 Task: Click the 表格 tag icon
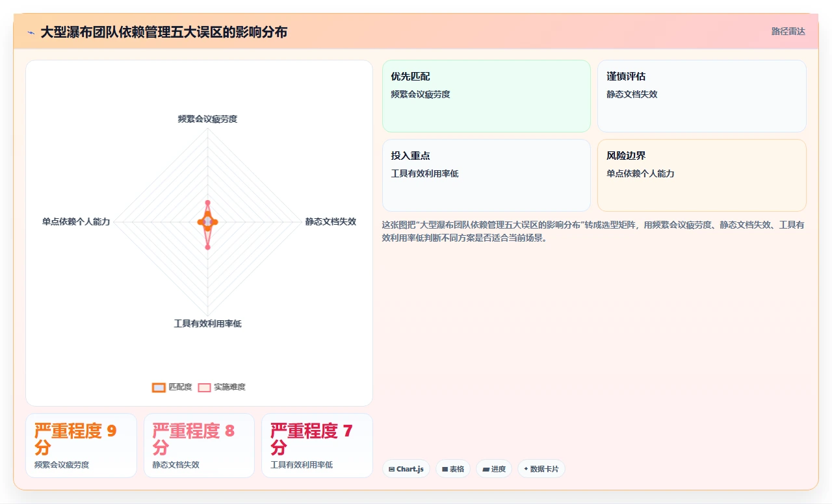tap(445, 469)
